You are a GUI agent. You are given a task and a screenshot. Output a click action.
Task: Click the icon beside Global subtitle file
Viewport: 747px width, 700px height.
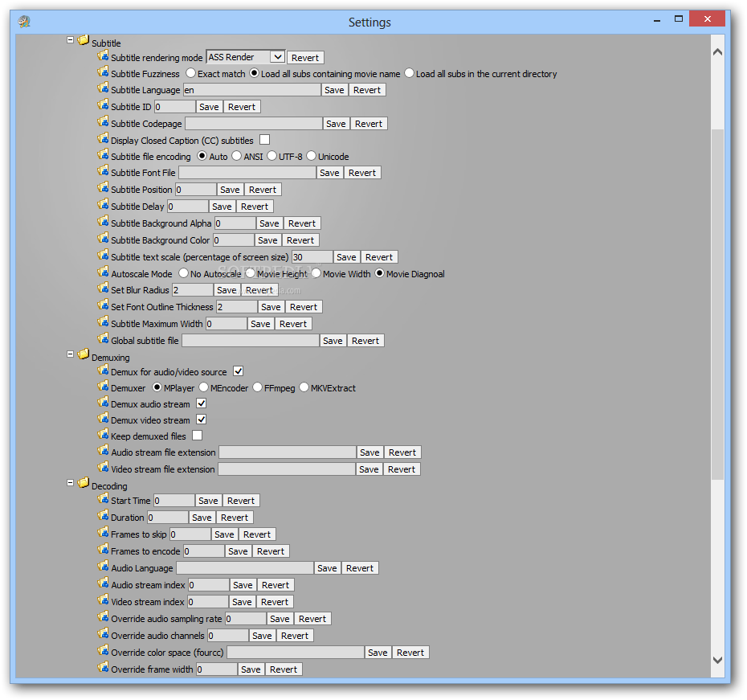[103, 339]
